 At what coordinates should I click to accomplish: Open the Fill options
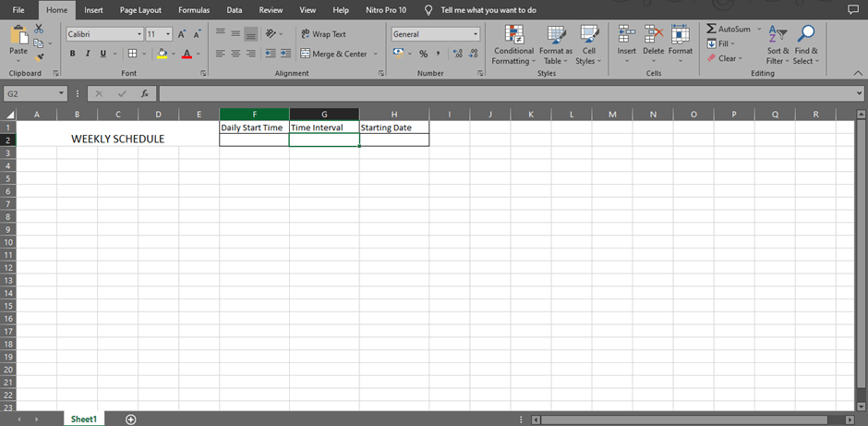tap(721, 43)
